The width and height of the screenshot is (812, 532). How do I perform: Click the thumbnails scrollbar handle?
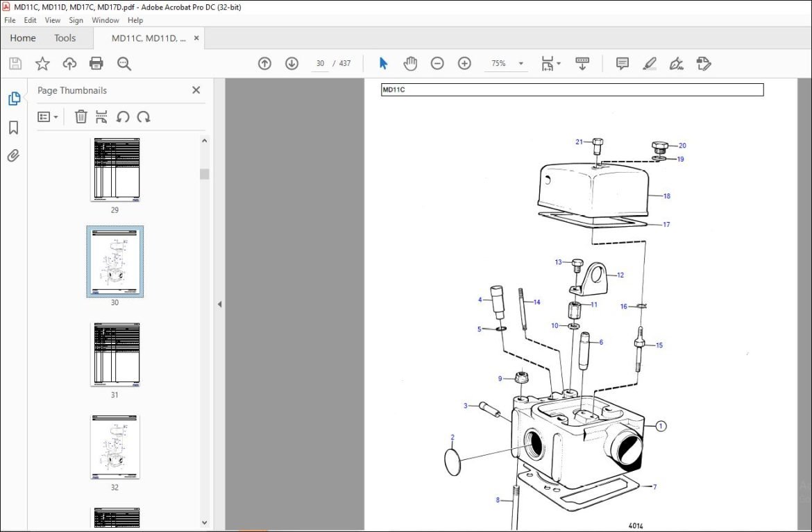[x=205, y=174]
